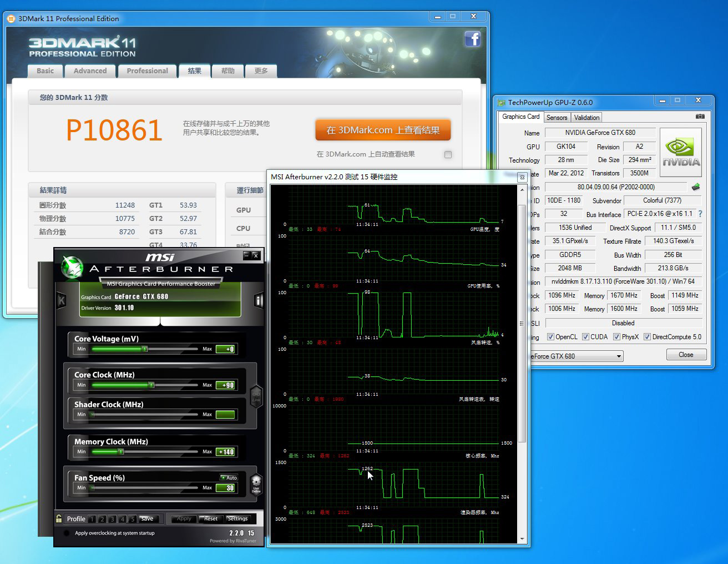Image resolution: width=728 pixels, height=564 pixels.
Task: Click the GPU-Z Close button
Action: 686,355
